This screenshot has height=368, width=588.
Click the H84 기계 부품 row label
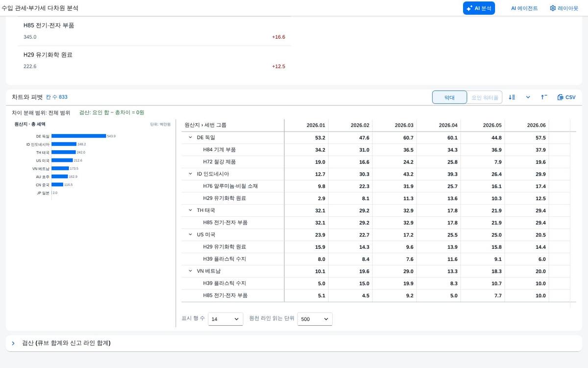pos(219,150)
